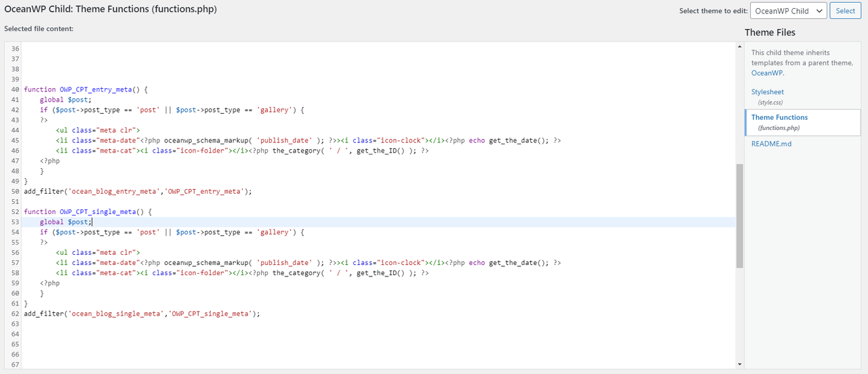Click the vertical scrollbar thumb
Image resolution: width=868 pixels, height=374 pixels.
tap(740, 215)
